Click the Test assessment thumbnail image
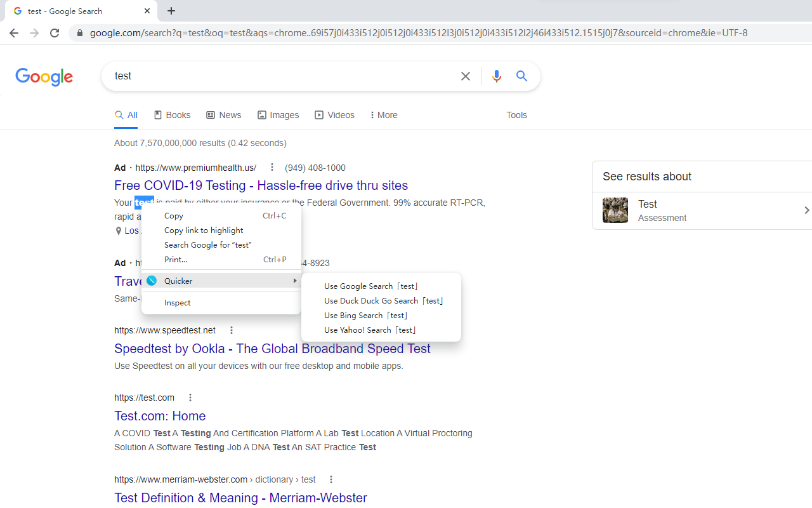The image size is (812, 508). (x=615, y=210)
